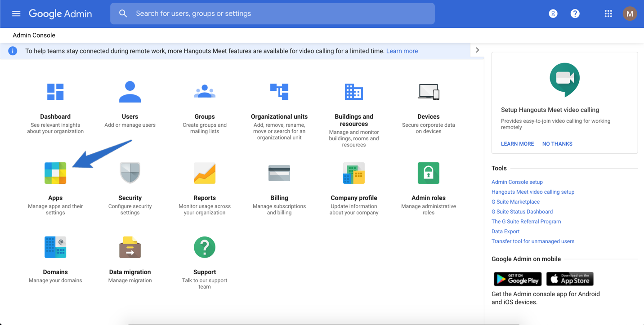
Task: Click the Billing title label
Action: [x=279, y=198]
